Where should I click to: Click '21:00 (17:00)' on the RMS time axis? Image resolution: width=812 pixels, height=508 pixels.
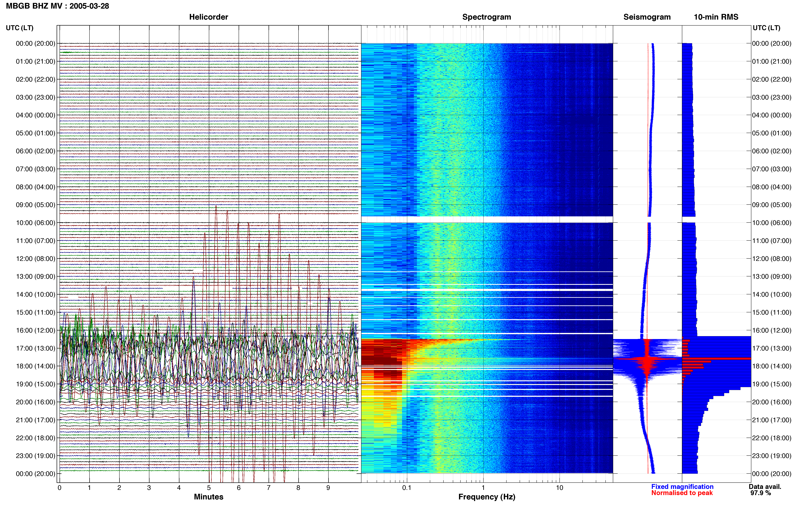[x=772, y=420]
